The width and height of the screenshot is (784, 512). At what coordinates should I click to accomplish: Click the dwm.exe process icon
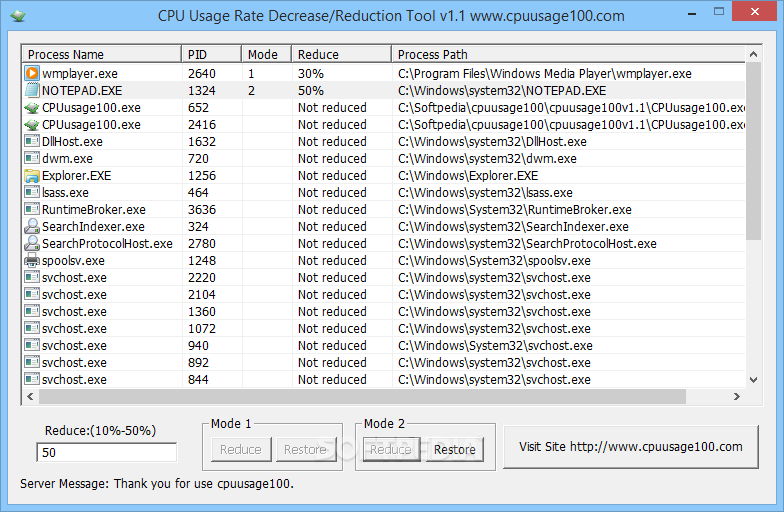[x=32, y=158]
